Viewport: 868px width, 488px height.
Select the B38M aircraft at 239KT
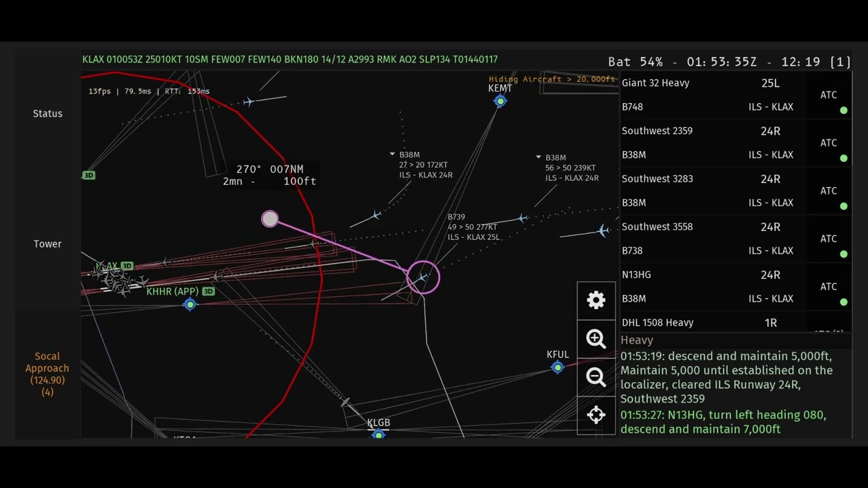pos(521,218)
